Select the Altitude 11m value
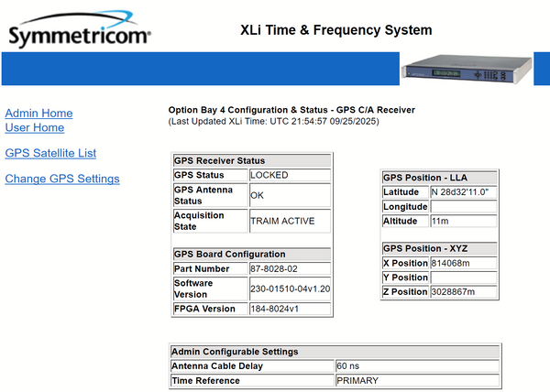The image size is (550, 392). point(463,222)
